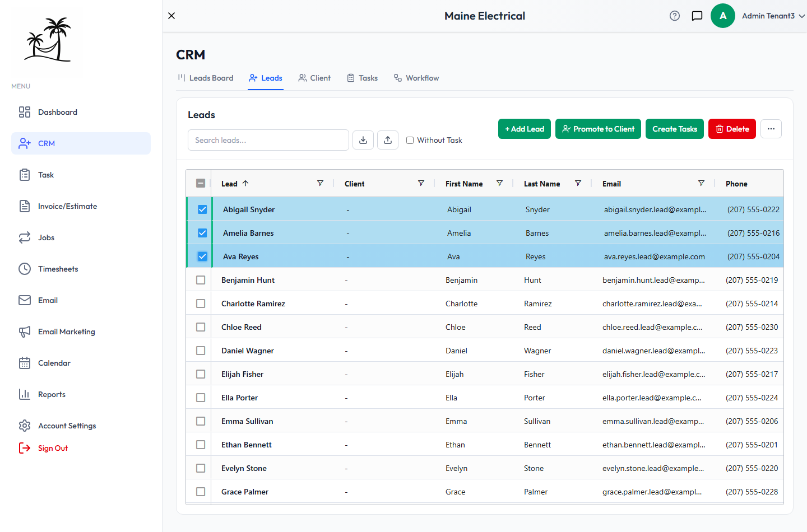Open Dashboard from sidebar

point(81,112)
